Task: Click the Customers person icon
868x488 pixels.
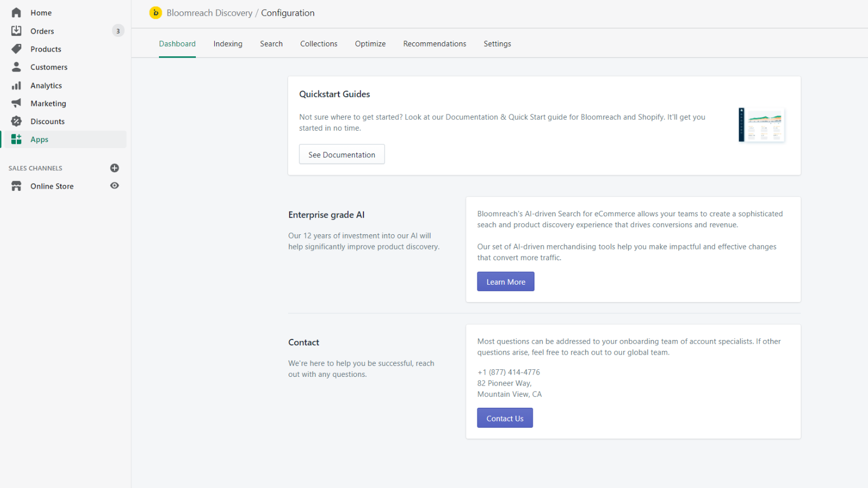Action: click(16, 67)
